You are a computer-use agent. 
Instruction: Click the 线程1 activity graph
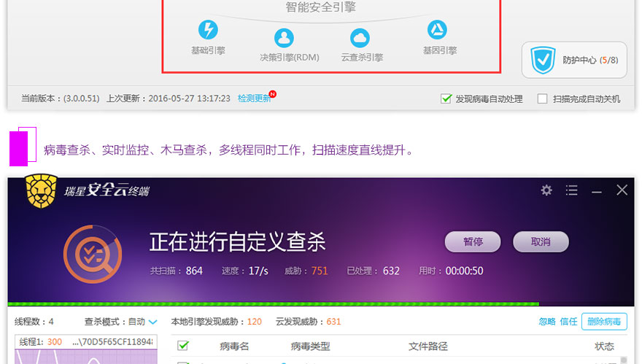(x=86, y=357)
